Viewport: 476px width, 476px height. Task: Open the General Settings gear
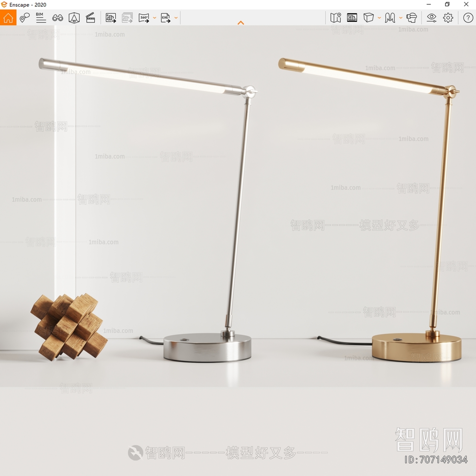point(448,18)
